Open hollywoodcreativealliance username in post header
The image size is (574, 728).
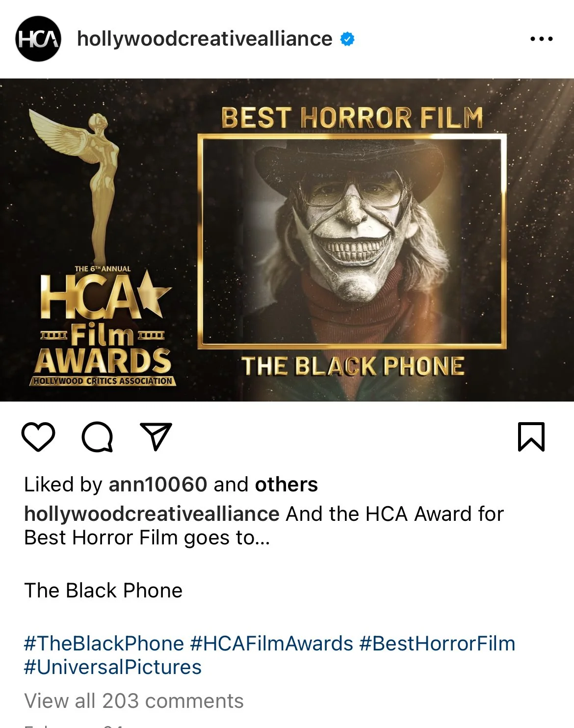coord(205,39)
